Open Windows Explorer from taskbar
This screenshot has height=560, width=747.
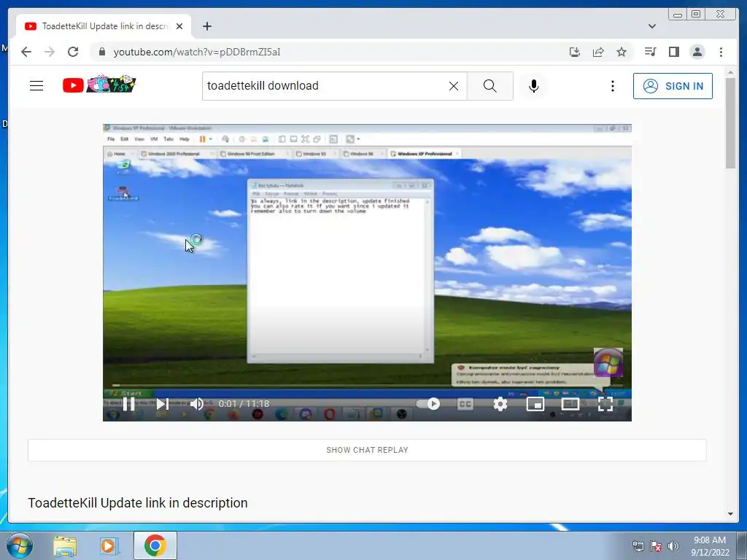[x=65, y=545]
